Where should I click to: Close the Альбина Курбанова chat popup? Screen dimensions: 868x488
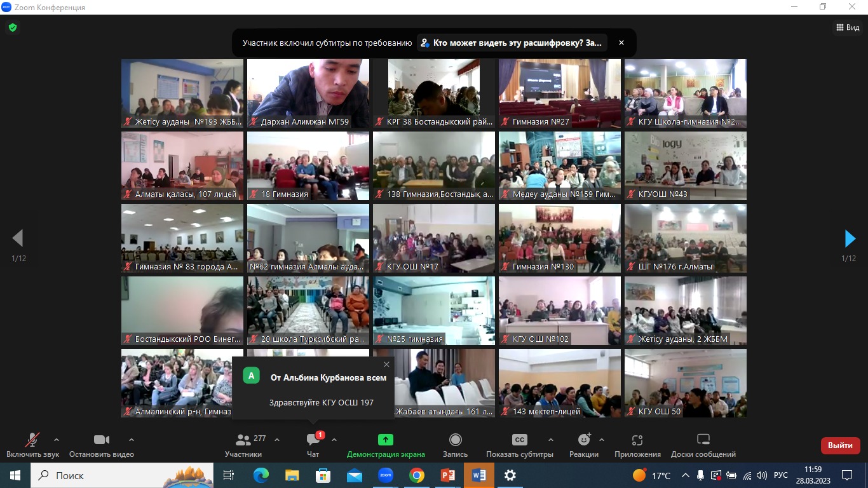tap(386, 365)
